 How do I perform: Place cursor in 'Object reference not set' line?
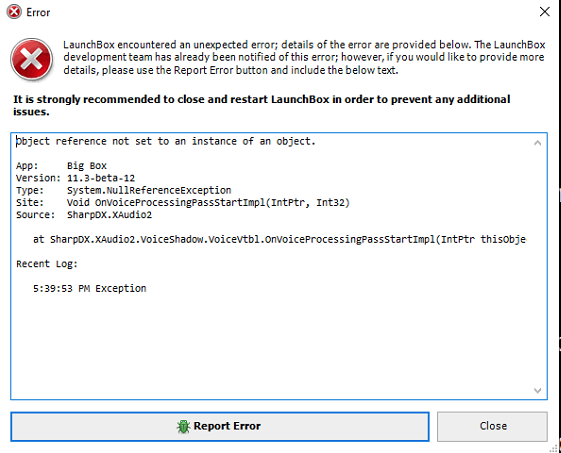(166, 141)
